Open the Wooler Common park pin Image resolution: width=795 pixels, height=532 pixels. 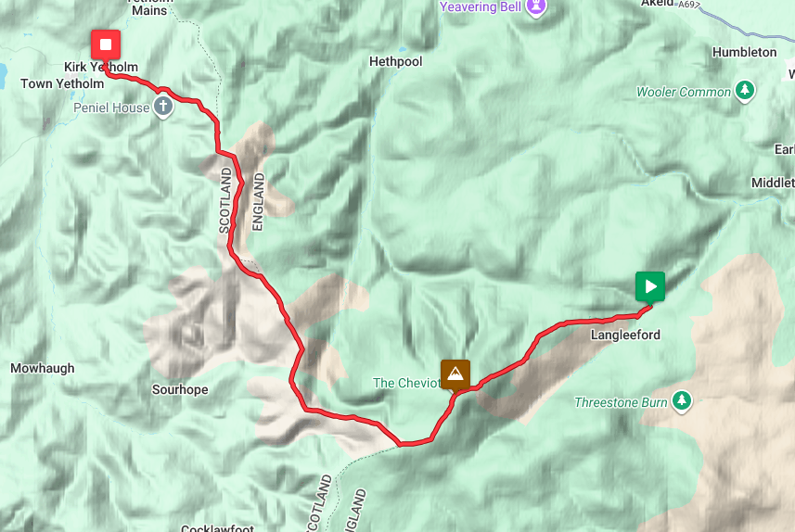pyautogui.click(x=745, y=91)
